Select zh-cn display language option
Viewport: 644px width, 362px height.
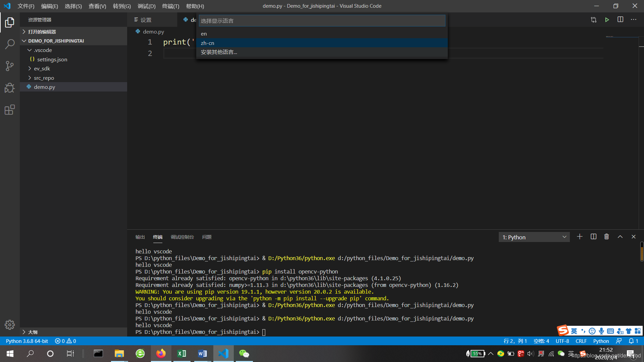coord(207,43)
